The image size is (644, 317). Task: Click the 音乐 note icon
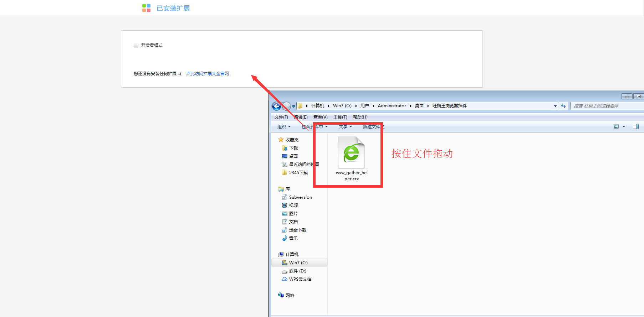click(x=285, y=238)
